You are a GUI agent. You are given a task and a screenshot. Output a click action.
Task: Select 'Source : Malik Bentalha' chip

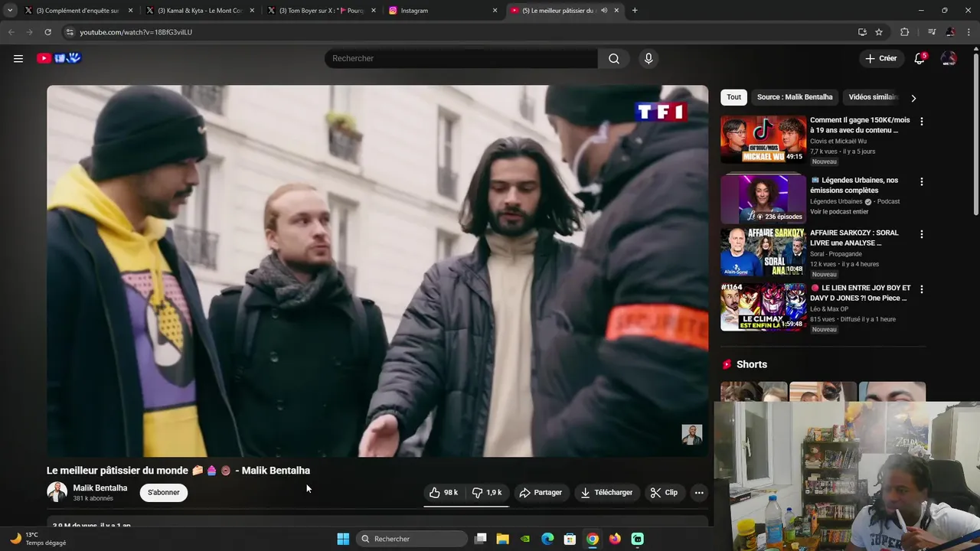[795, 97]
